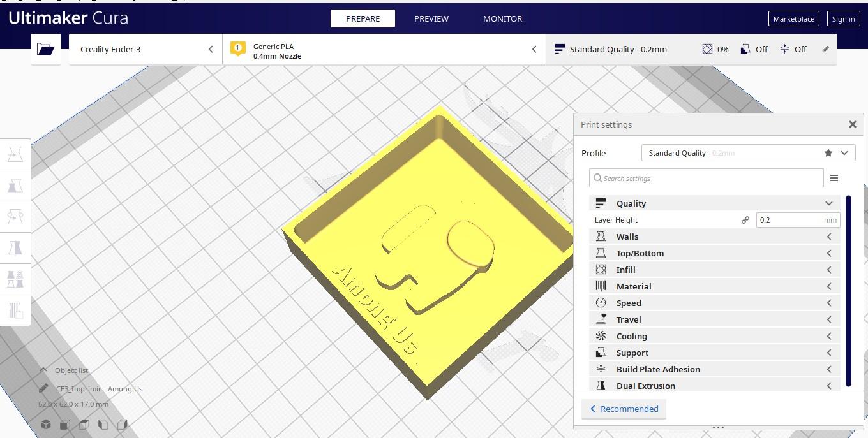
Task: Switch to the PREPARE stage
Action: [x=363, y=18]
